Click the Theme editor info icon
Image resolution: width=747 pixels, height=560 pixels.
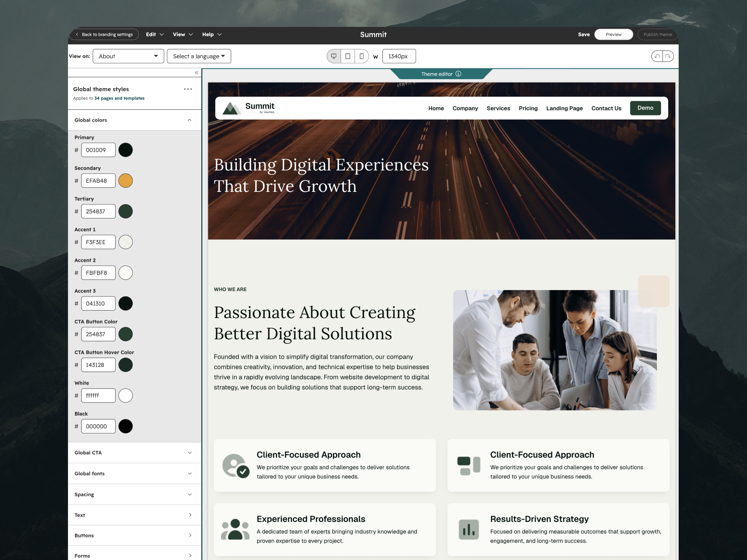click(458, 74)
